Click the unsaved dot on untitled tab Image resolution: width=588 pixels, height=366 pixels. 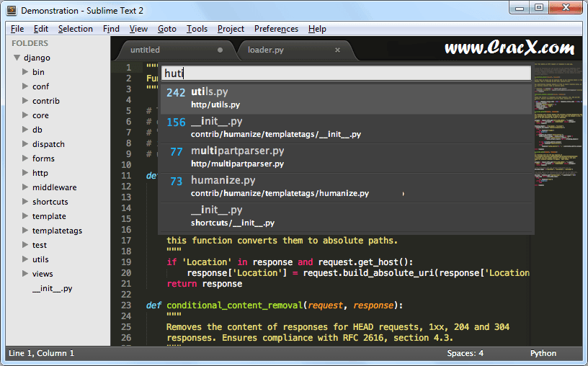(220, 50)
